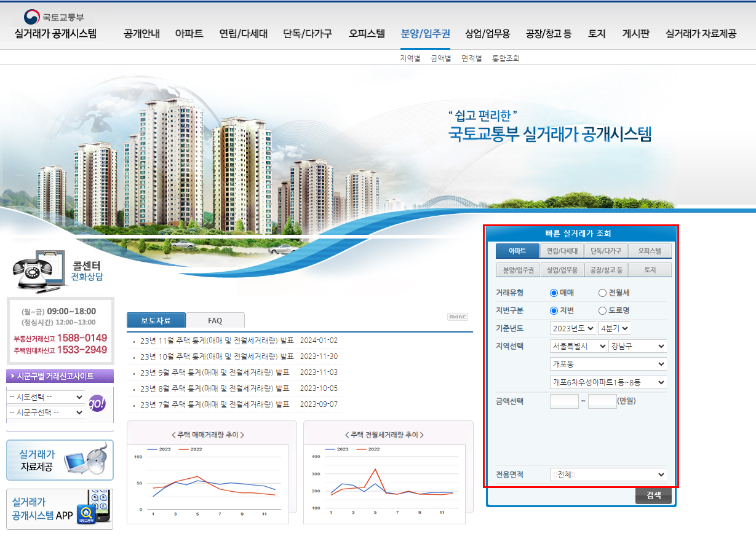
Task: Expand the 개포동 neighborhood dropdown
Action: (x=608, y=363)
